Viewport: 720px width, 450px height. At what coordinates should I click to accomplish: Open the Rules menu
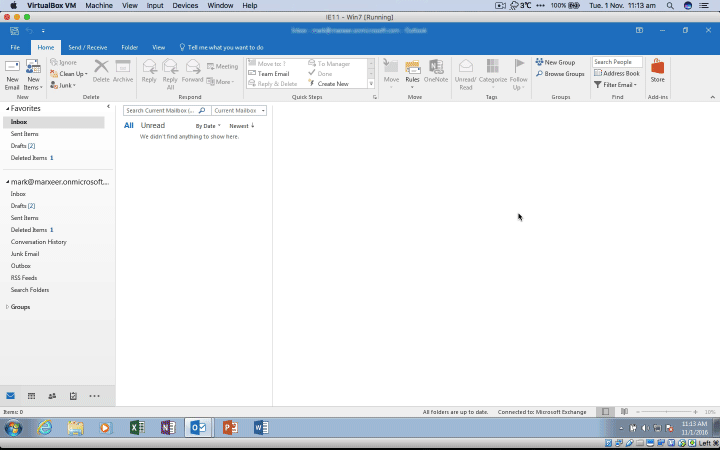[412, 75]
